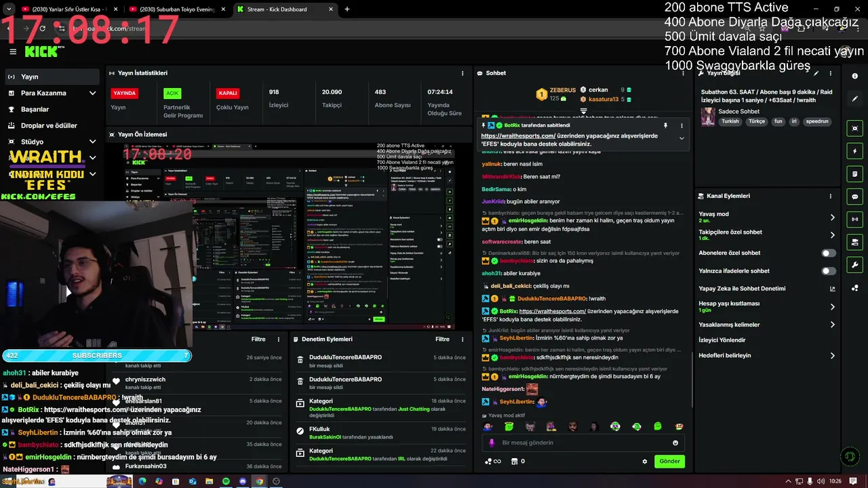Click the Just Chatting category link
This screenshot has width=868, height=488.
click(414, 409)
